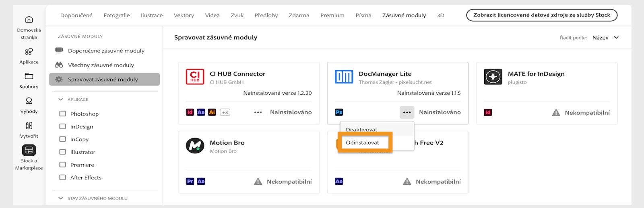
Task: Click Motion Bro title
Action: pos(227,143)
